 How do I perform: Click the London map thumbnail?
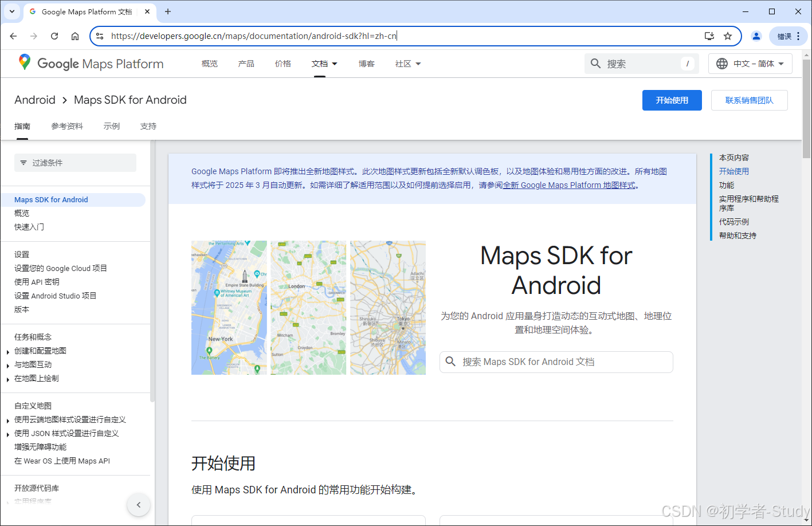coord(308,308)
